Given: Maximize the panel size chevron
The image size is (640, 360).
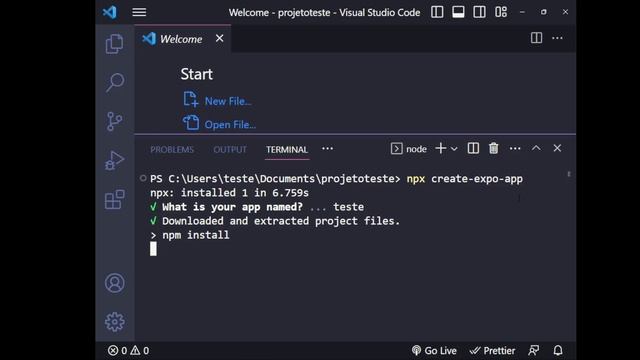Looking at the screenshot, I should [x=536, y=148].
